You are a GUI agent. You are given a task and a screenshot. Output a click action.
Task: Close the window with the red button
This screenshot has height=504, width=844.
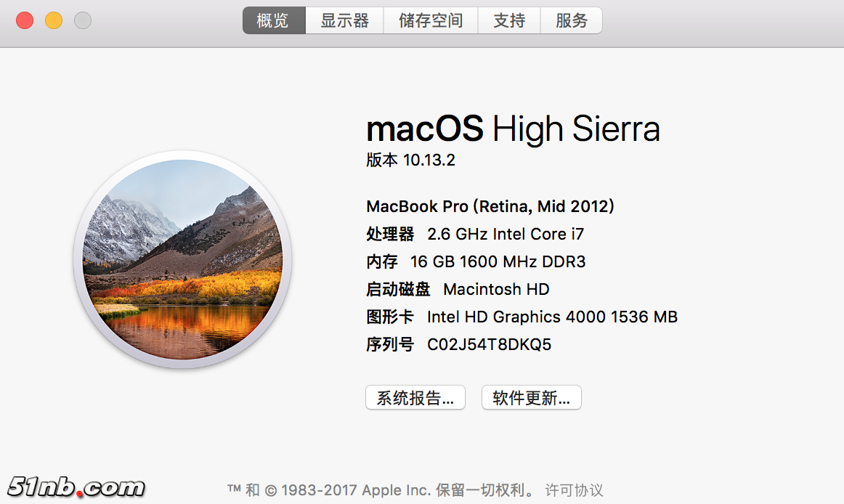tap(25, 20)
